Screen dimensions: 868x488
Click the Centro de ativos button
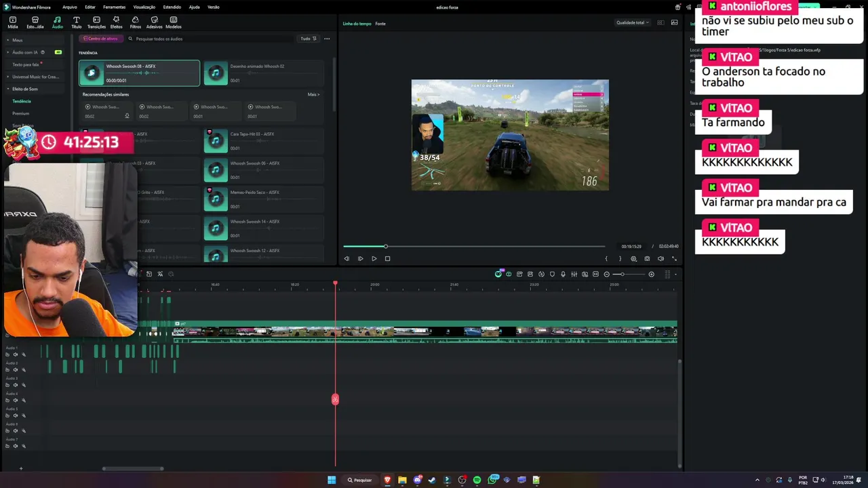point(100,39)
